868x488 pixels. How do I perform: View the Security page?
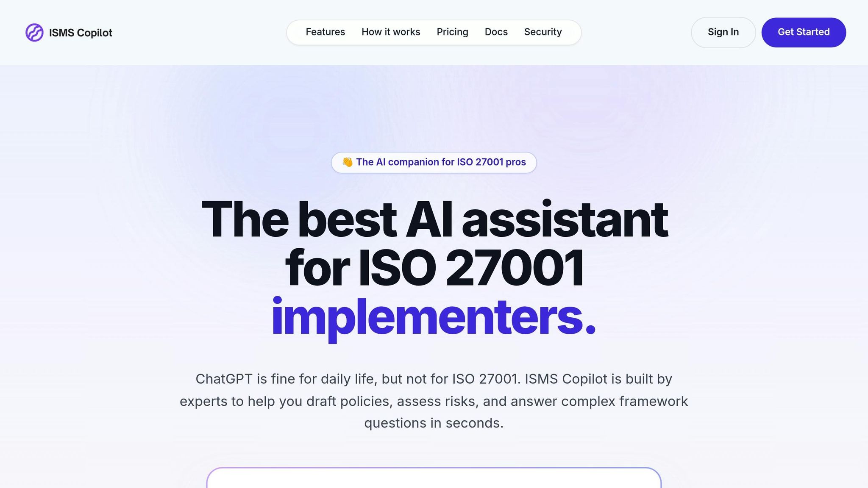tap(543, 32)
